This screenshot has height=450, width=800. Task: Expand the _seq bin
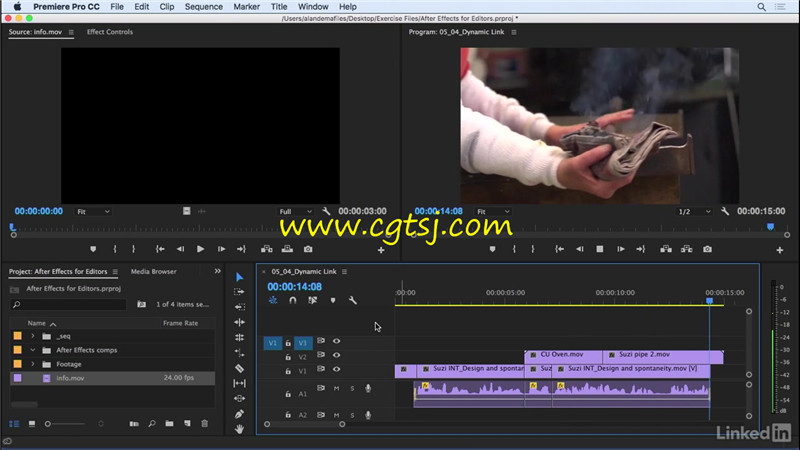[33, 336]
